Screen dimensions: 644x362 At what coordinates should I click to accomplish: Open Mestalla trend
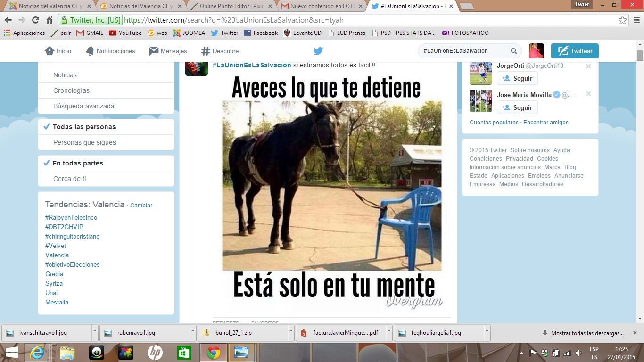tap(57, 303)
